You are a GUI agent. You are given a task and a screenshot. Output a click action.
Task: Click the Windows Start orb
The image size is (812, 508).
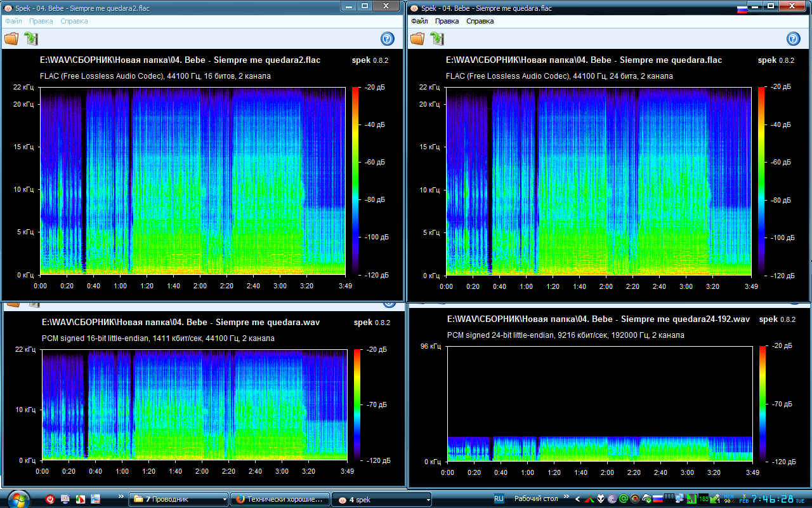[19, 499]
